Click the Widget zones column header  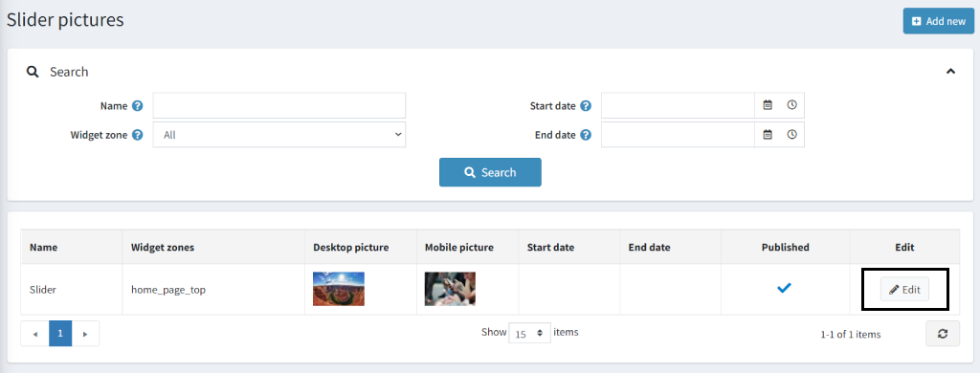point(213,247)
